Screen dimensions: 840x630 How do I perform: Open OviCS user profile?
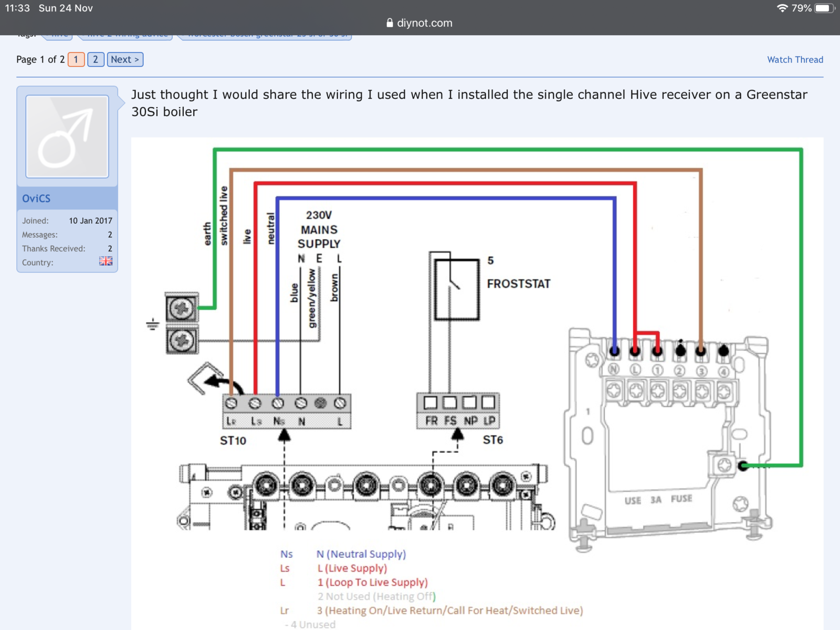(36, 198)
